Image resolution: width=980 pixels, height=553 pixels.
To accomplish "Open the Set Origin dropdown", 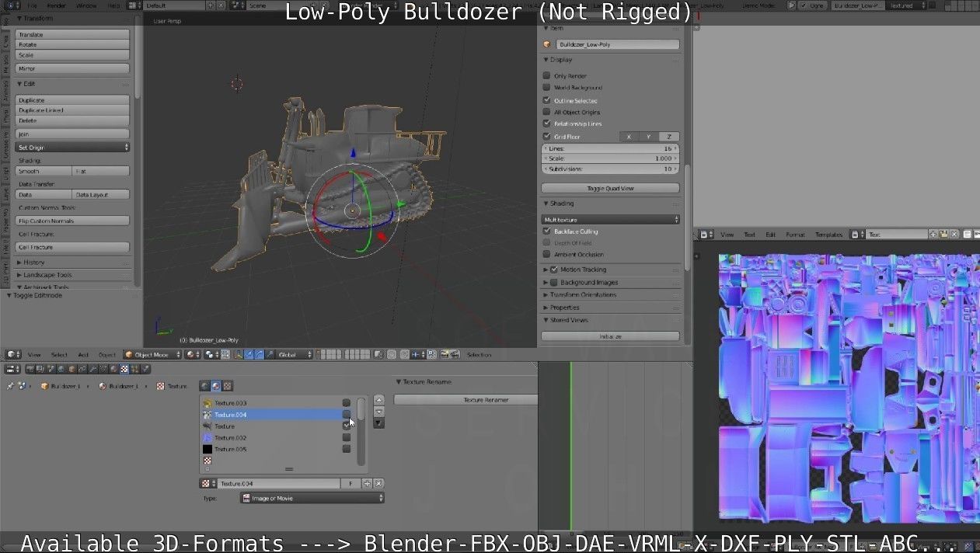I will point(73,148).
